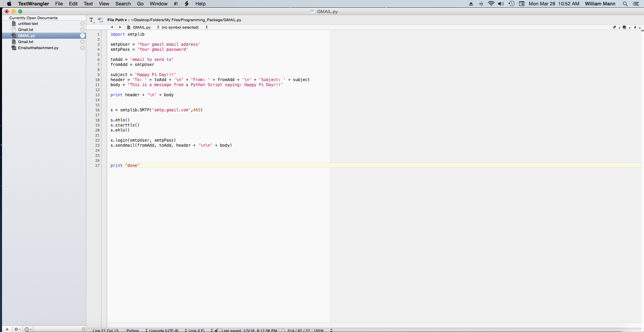Select untitled text in open documents
644x332 pixels.
point(44,24)
